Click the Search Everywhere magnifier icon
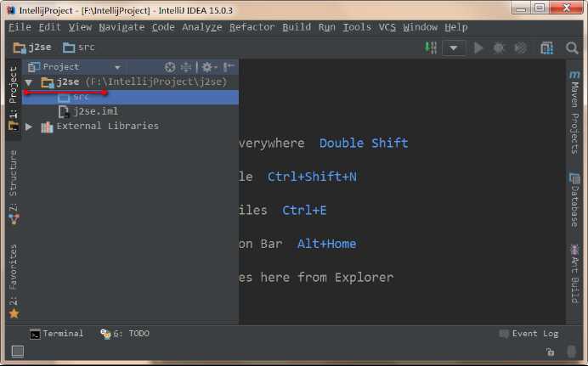The image size is (588, 366). 572,48
